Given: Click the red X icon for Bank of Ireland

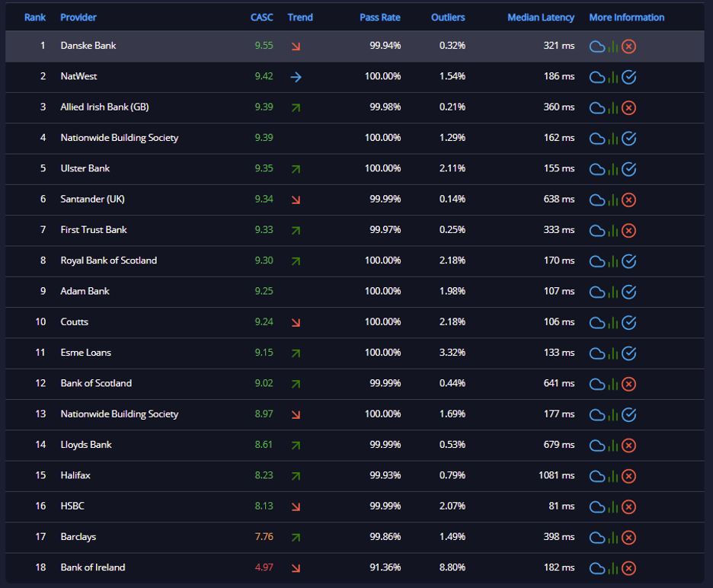Looking at the screenshot, I should pos(628,568).
